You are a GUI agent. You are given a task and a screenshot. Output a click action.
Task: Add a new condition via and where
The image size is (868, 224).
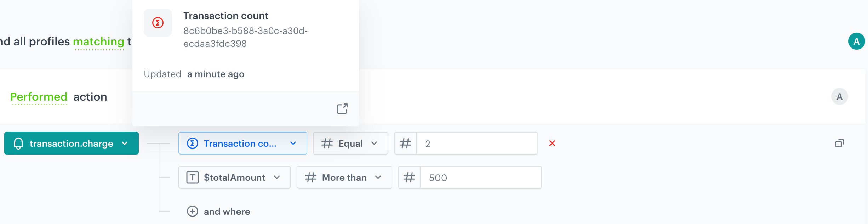(x=227, y=211)
